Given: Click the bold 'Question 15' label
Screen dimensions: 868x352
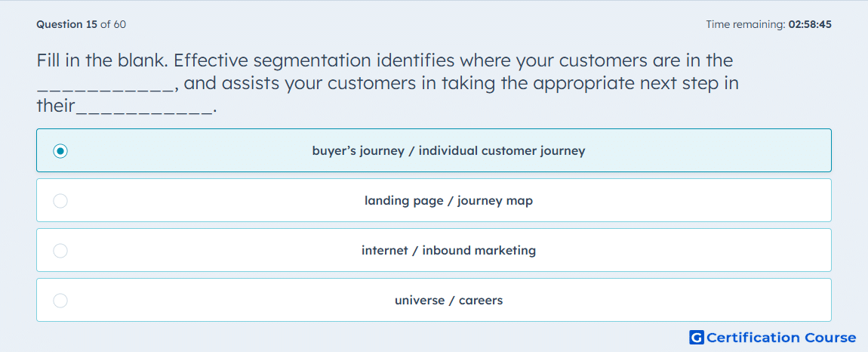Looking at the screenshot, I should 66,24.
